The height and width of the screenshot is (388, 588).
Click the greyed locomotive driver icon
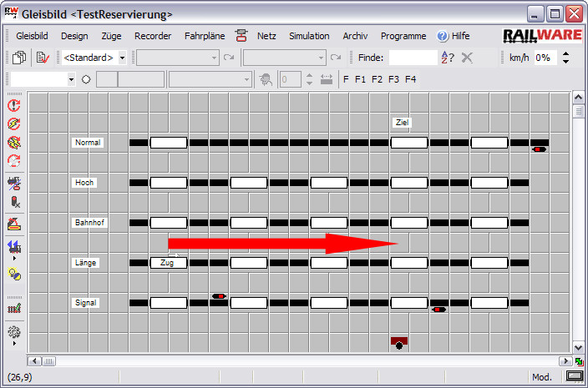(x=266, y=79)
